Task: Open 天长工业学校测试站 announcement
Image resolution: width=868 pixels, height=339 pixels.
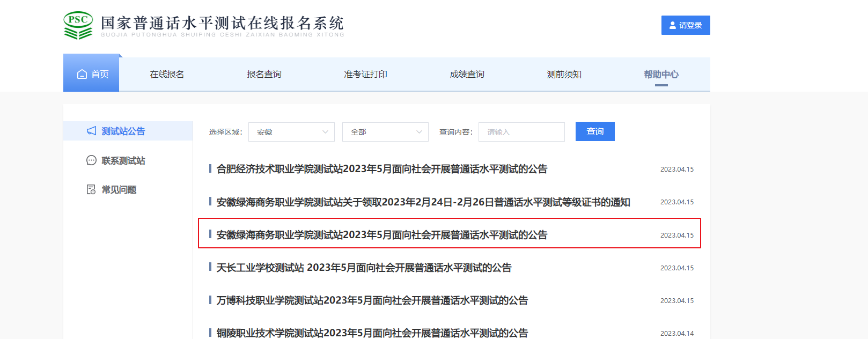Action: (x=364, y=268)
